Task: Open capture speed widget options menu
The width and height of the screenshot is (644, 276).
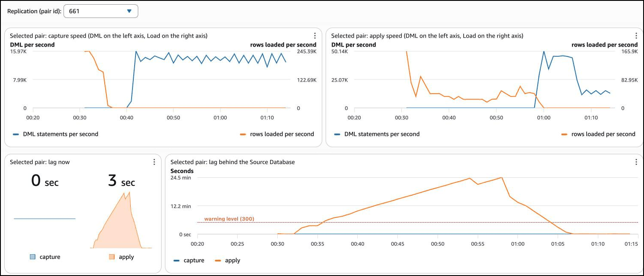Action: coord(315,36)
